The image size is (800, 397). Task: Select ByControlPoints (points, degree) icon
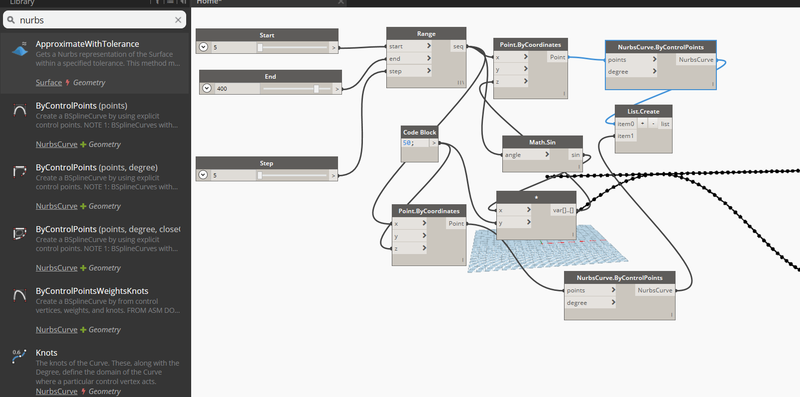tap(19, 172)
